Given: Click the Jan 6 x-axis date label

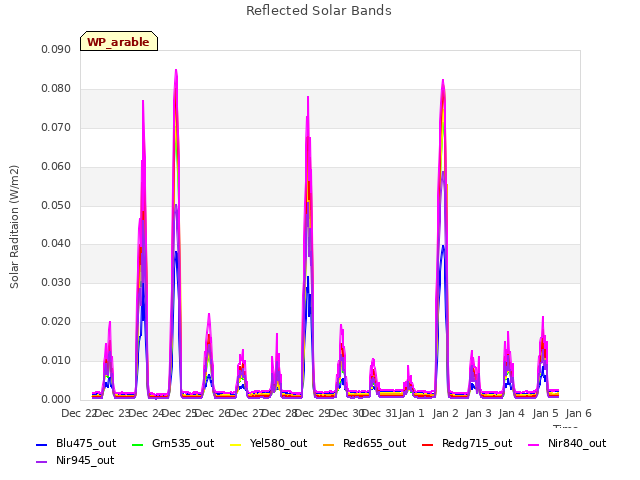Looking at the screenshot, I should click(578, 413).
